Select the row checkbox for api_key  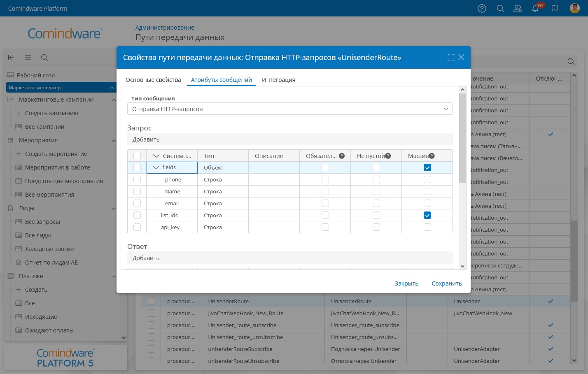click(137, 227)
